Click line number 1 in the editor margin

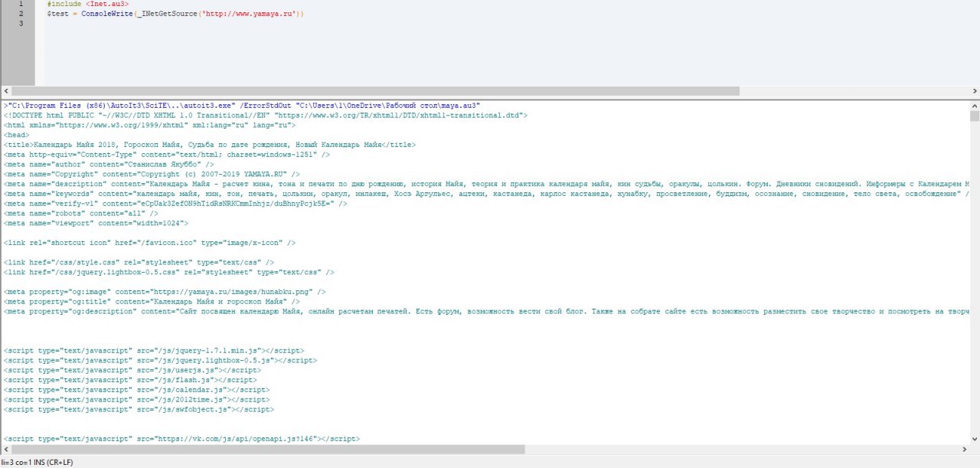coord(21,5)
